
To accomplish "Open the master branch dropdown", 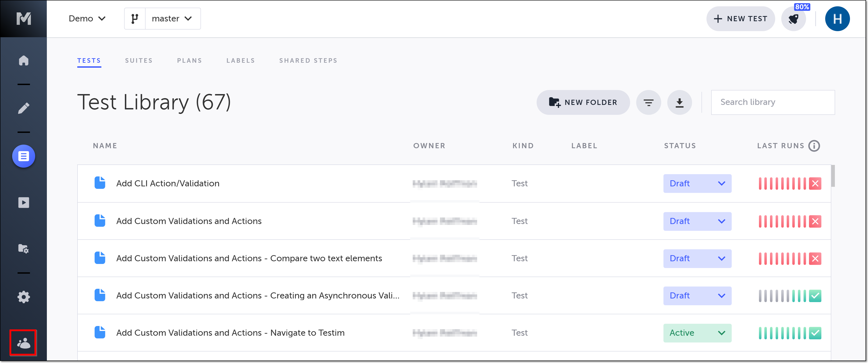I will pos(172,18).
